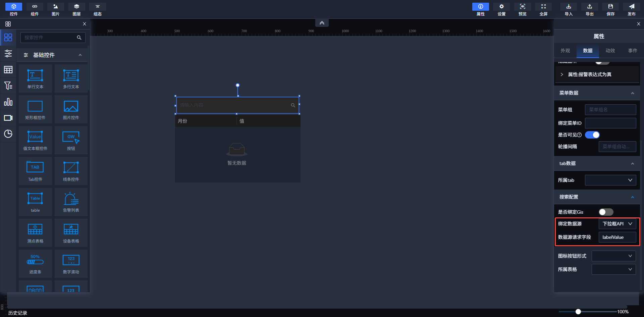Pick the Tab控件 control

(x=35, y=171)
